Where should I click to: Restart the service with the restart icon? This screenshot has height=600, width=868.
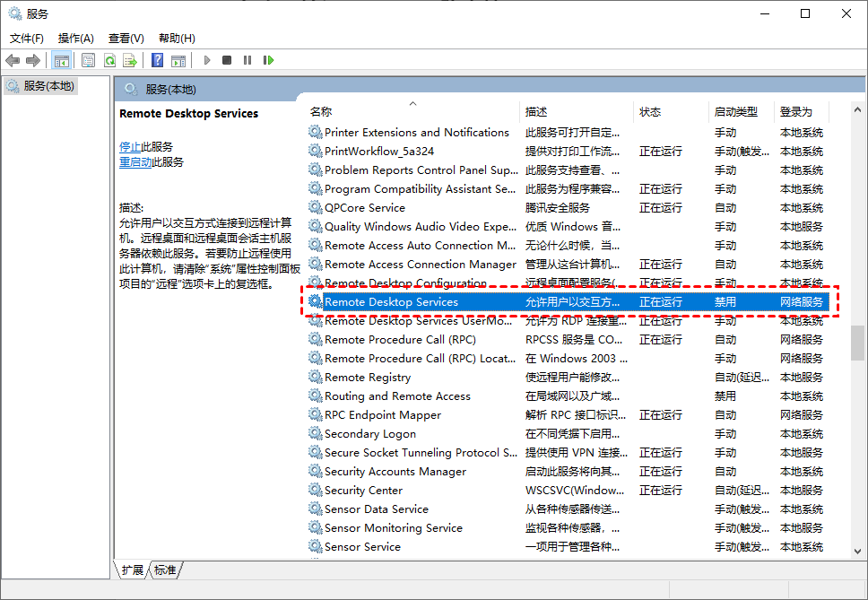[x=270, y=60]
